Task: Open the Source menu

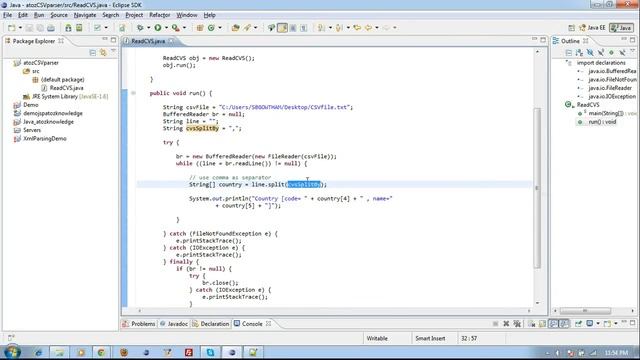Action: tap(59, 15)
